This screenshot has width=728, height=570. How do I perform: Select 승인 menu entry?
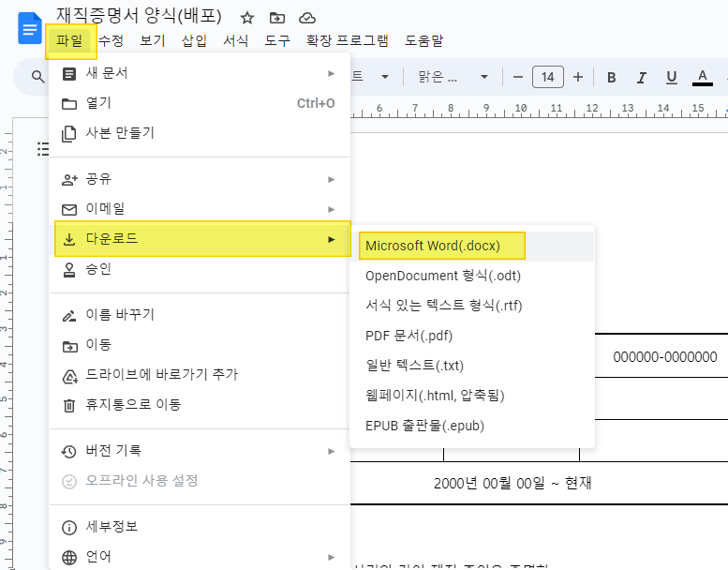click(x=200, y=269)
